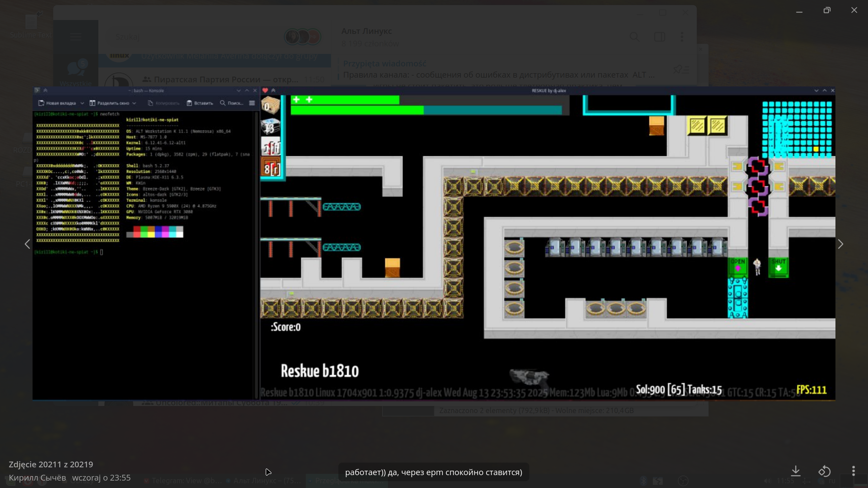
Task: Expand the Разделить окно dropdown arrow
Action: point(134,103)
